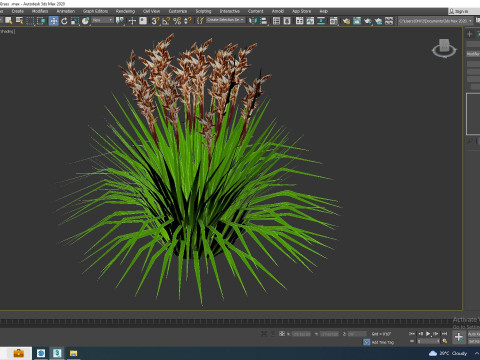Image resolution: width=480 pixels, height=360 pixels.
Task: Click the Go to Start playback button
Action: click(412, 333)
